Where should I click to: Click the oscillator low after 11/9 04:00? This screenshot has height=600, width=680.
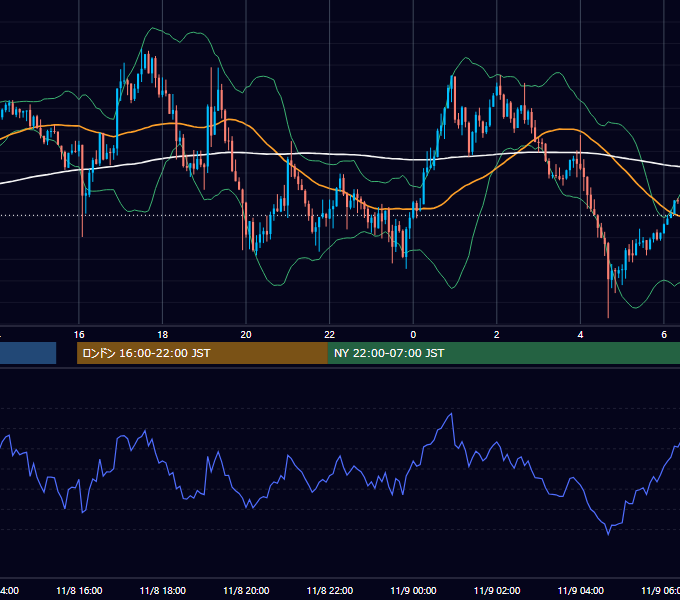click(608, 534)
